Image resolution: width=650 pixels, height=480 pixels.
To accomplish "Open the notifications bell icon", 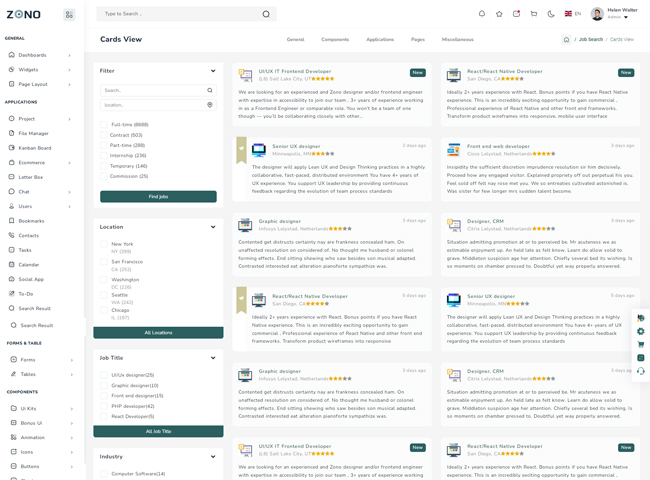I will (482, 14).
